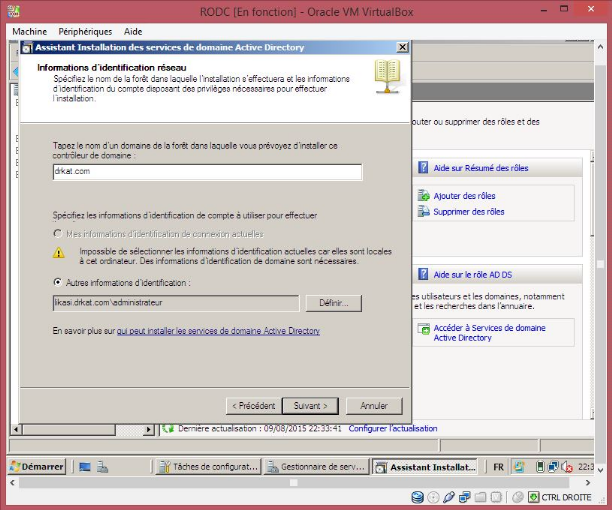The width and height of the screenshot is (612, 510).
Task: Click the Configurer l'actualisation link
Action: (x=392, y=428)
